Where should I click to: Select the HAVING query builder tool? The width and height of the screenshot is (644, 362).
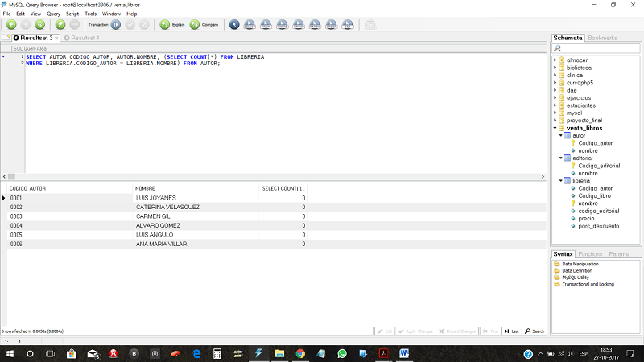coord(315,25)
